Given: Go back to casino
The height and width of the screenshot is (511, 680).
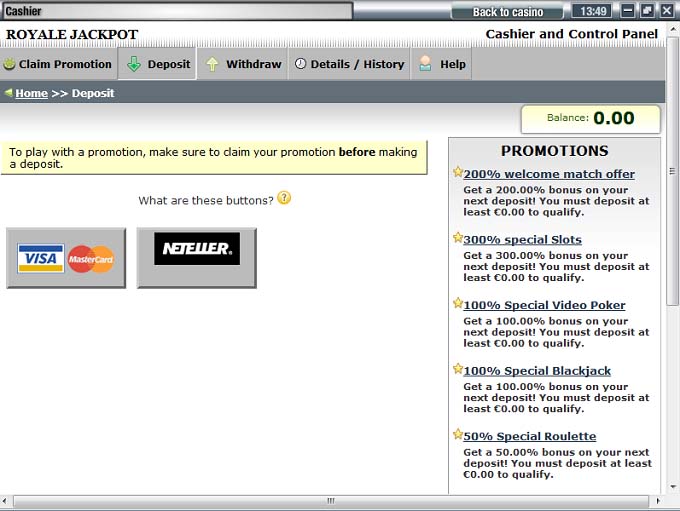Looking at the screenshot, I should coord(507,12).
